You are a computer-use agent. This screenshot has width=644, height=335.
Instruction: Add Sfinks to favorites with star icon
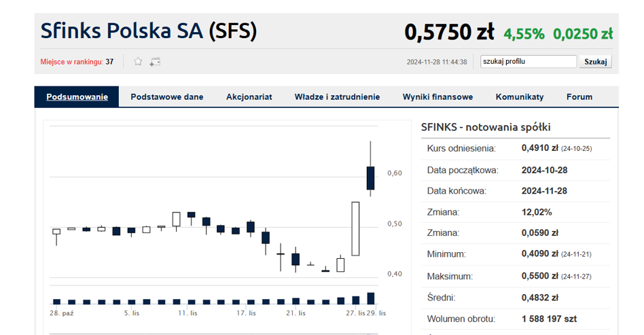click(138, 62)
